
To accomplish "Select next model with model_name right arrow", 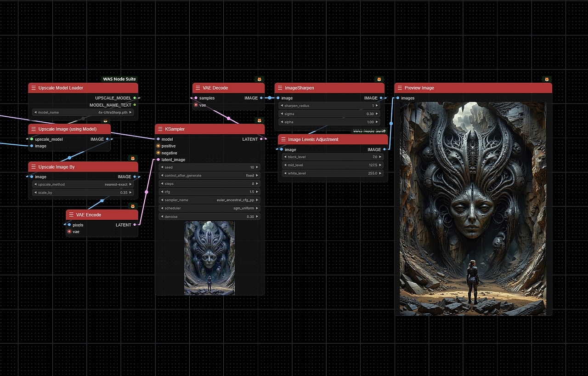I will (x=131, y=112).
